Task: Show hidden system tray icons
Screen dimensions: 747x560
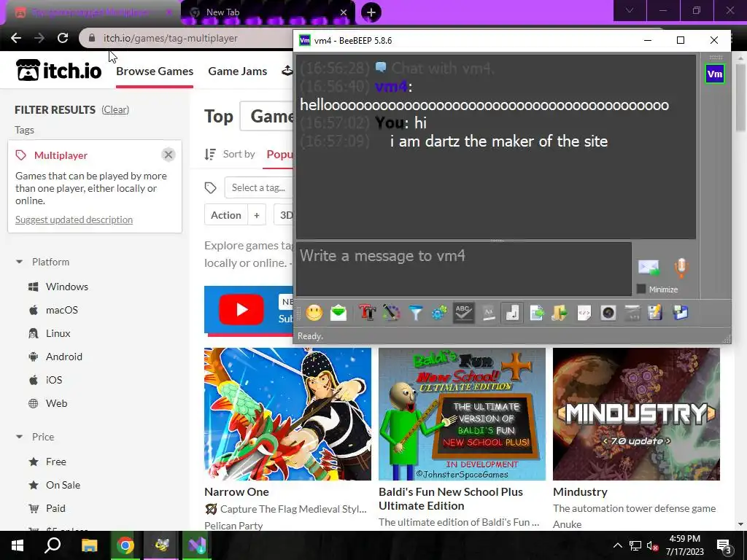Action: click(617, 545)
